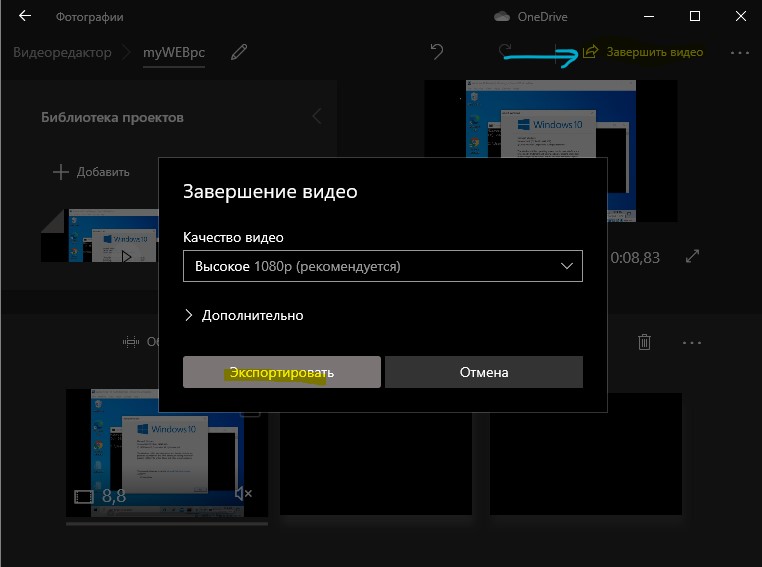Viewport: 762px width, 567px height.
Task: Click the Finish video share icon
Action: [x=590, y=52]
